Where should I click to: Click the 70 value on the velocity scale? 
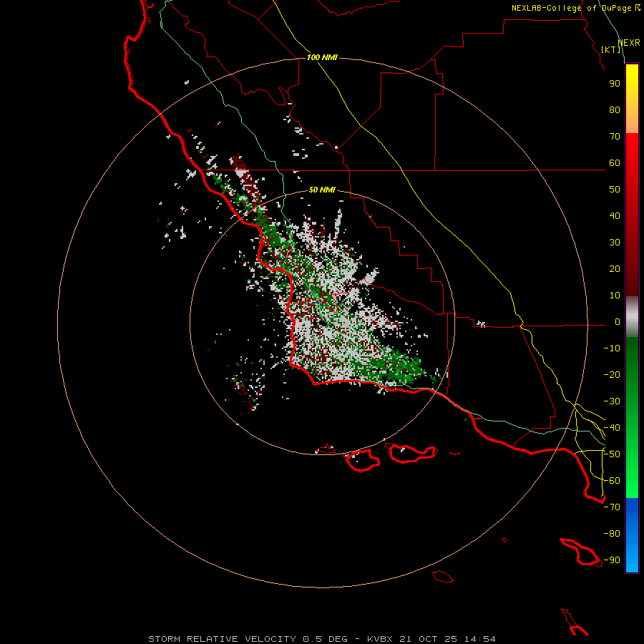(x=615, y=137)
